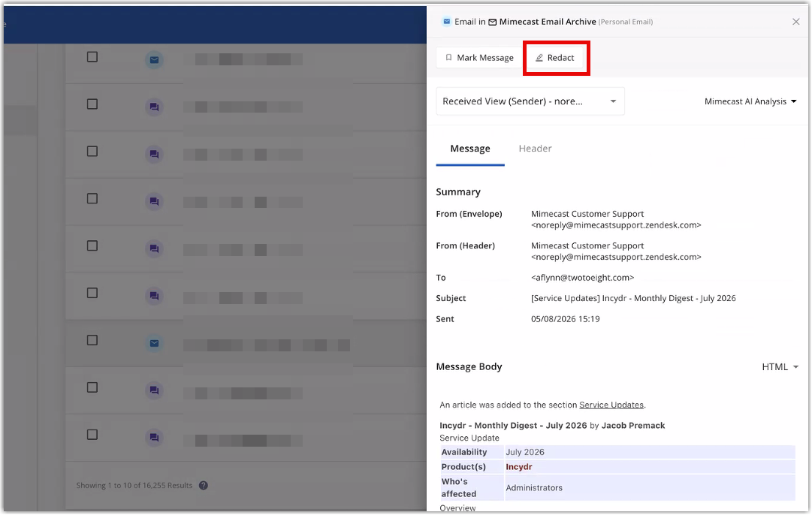Click the email icon in the first list row

pos(154,60)
